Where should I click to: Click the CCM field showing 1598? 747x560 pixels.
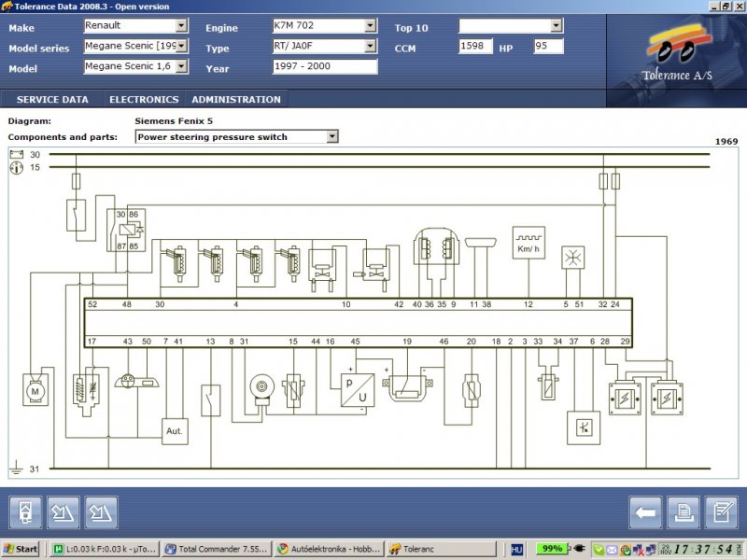[x=475, y=46]
